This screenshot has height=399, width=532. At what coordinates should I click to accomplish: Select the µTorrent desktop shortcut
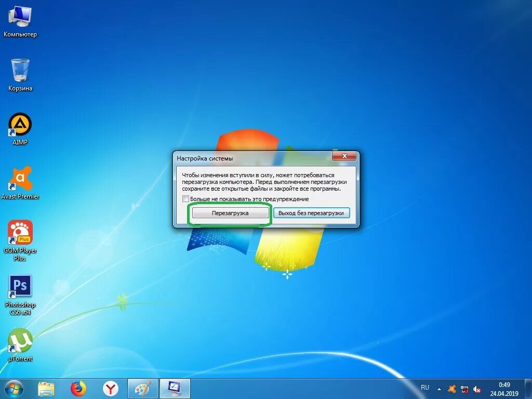[20, 345]
